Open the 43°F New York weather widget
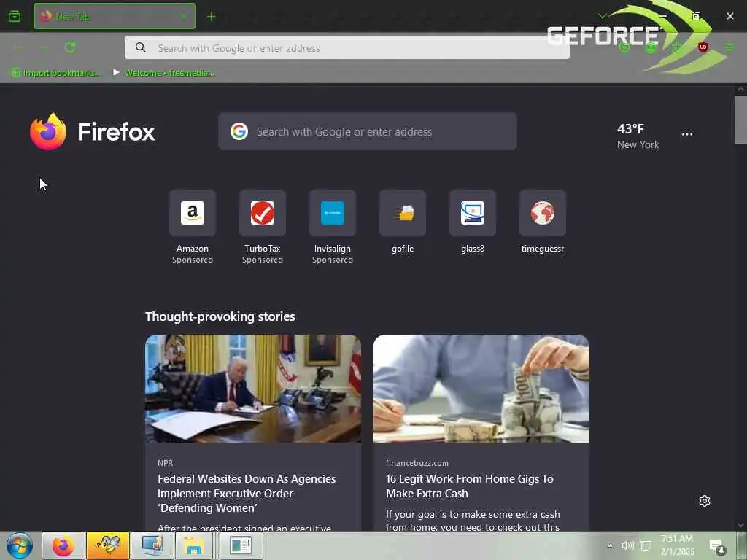747x560 pixels. coord(638,136)
